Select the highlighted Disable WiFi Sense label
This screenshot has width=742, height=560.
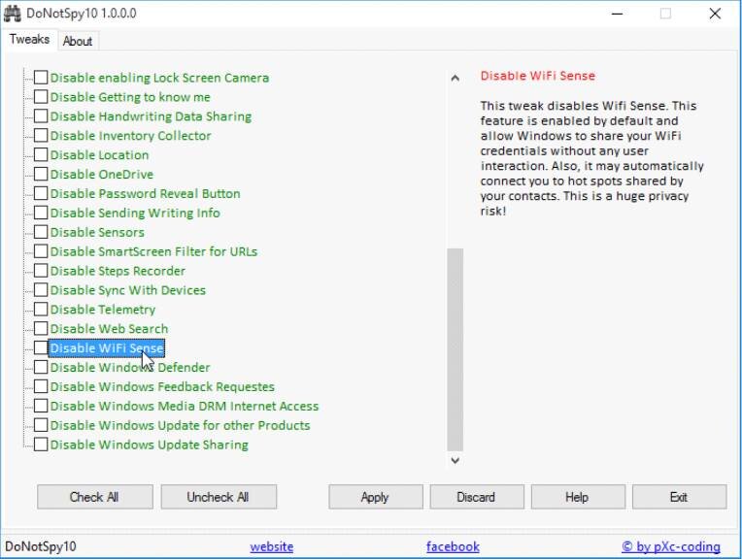tap(107, 348)
